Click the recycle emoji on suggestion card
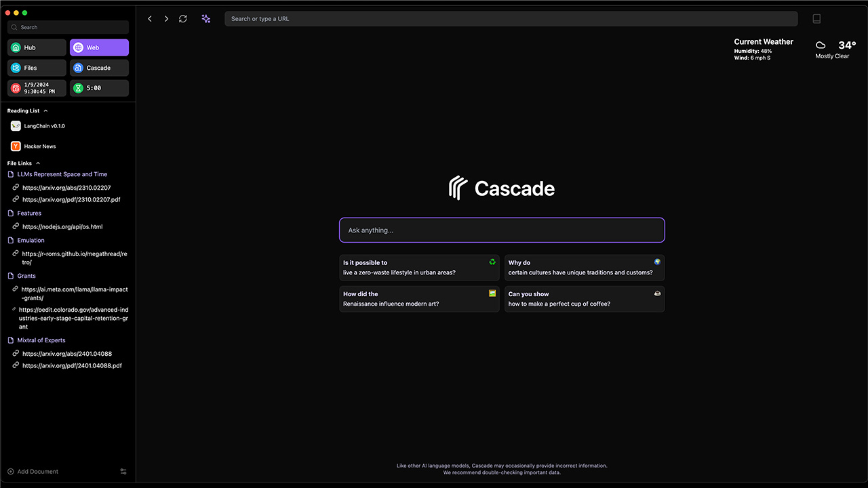868x488 pixels. coord(492,262)
